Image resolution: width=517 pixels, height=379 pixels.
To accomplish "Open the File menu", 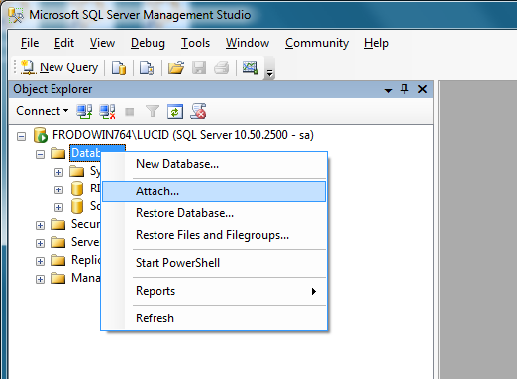I will tap(30, 43).
